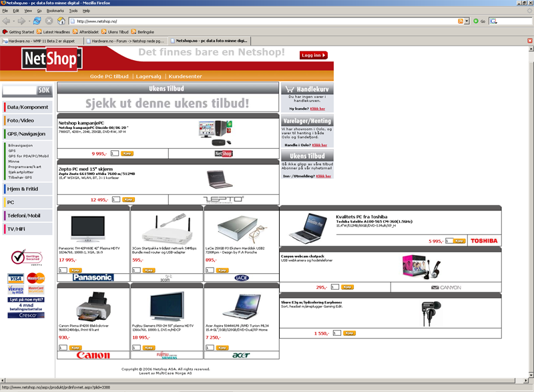This screenshot has width=534, height=392.
Task: Close the current tab with red X
Action: pos(530,41)
